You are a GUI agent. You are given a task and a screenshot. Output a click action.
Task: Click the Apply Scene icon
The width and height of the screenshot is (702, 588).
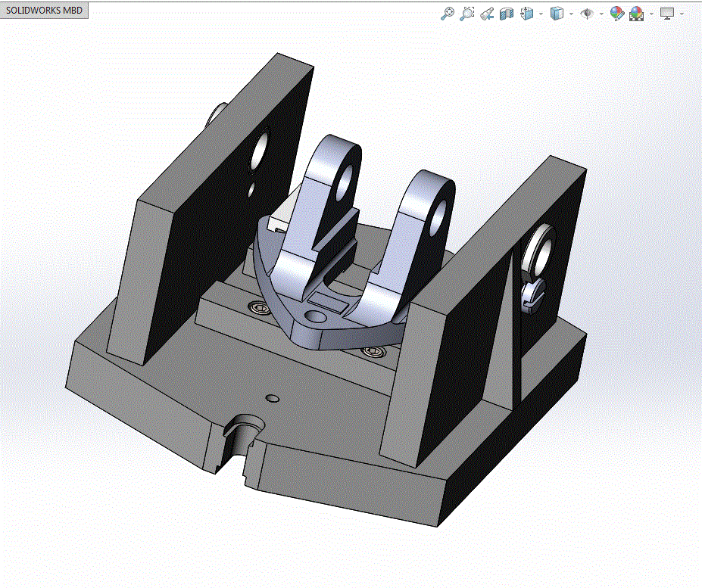click(x=637, y=14)
